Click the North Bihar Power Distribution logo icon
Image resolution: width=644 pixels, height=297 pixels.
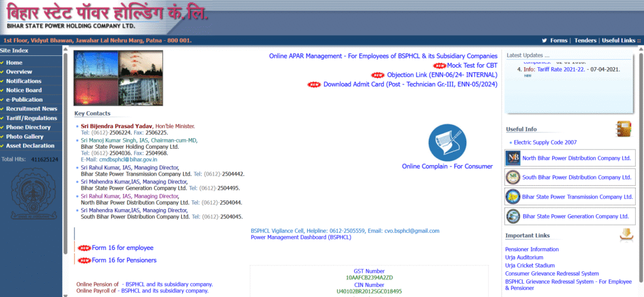513,158
